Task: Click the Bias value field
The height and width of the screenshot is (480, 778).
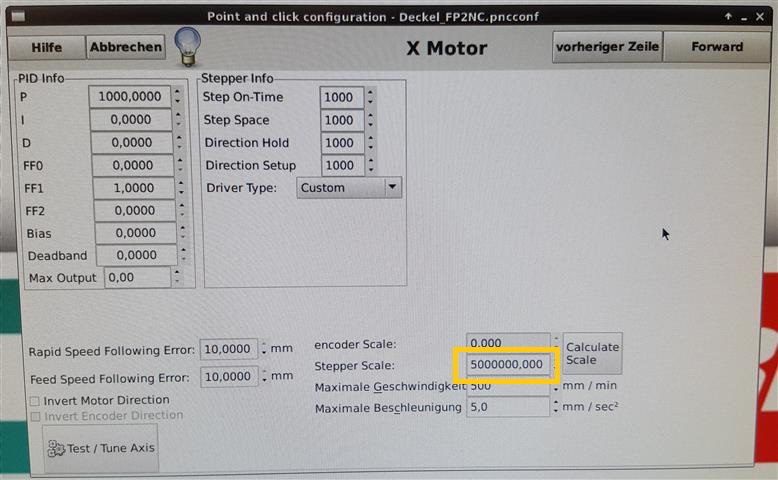Action: (x=135, y=233)
